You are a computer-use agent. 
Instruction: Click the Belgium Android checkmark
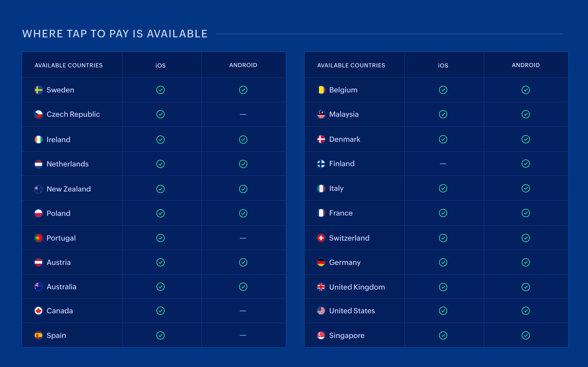(526, 90)
